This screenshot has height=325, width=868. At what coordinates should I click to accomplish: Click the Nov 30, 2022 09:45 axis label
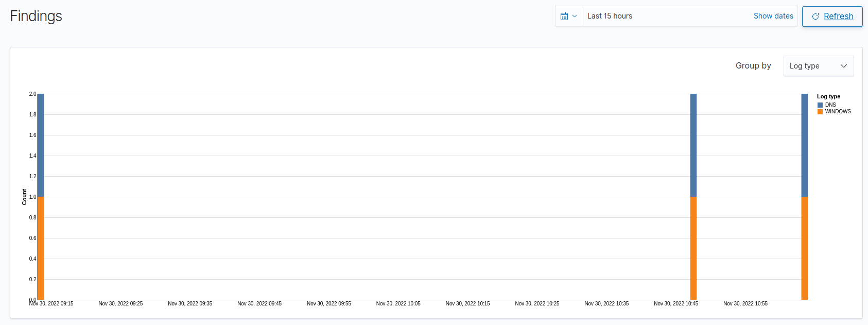click(259, 304)
